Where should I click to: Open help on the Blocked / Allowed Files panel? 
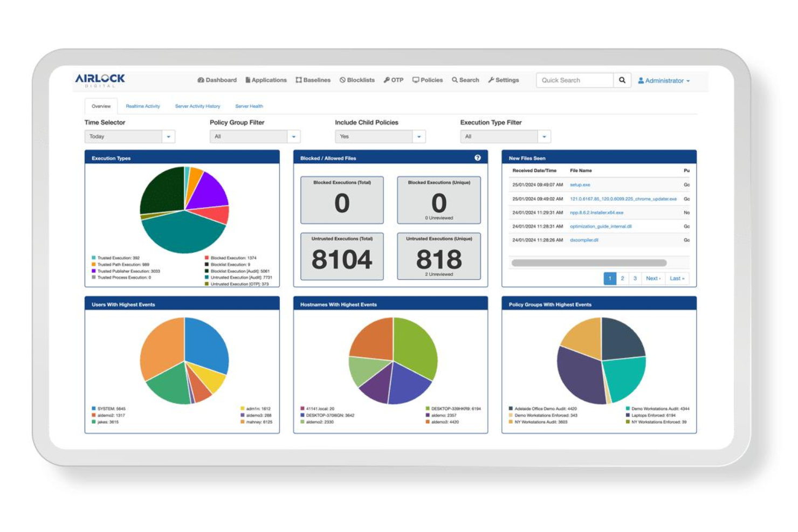477,158
